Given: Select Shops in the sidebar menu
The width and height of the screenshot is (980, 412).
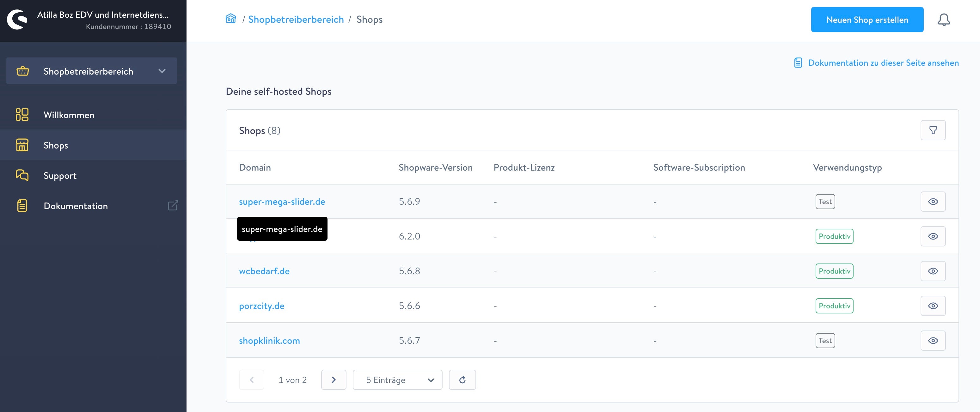Looking at the screenshot, I should pyautogui.click(x=56, y=145).
